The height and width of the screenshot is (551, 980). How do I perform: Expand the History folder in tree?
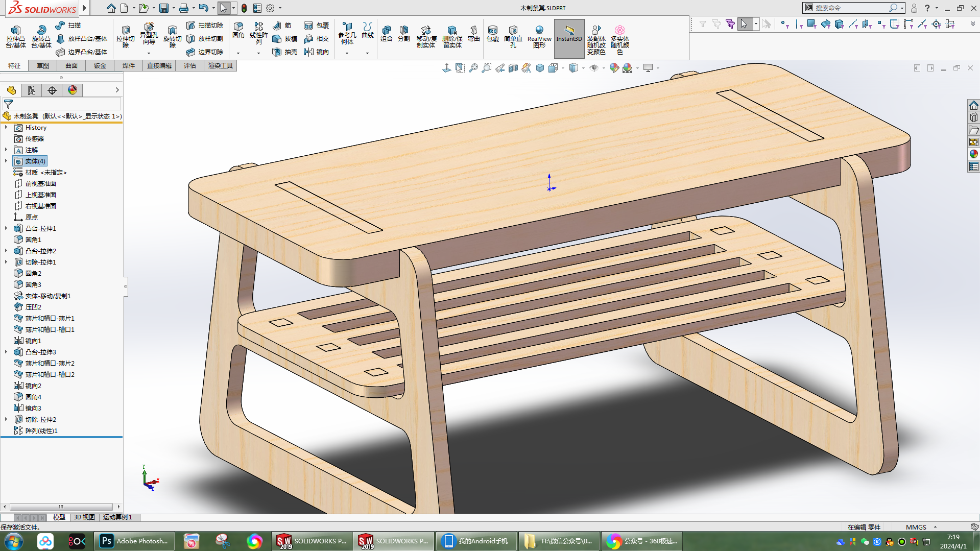[x=6, y=127]
